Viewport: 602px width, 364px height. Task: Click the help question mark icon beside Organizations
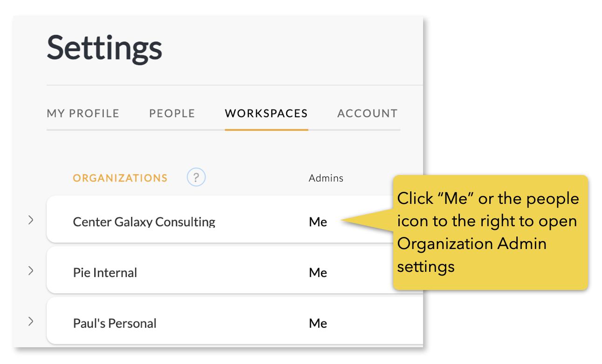click(196, 177)
